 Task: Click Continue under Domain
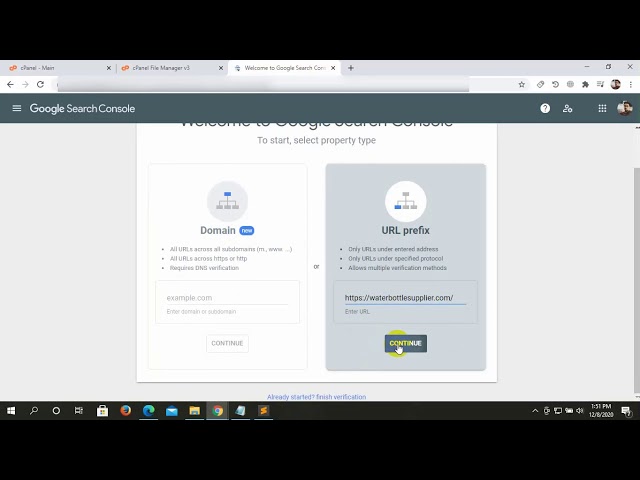click(x=227, y=343)
